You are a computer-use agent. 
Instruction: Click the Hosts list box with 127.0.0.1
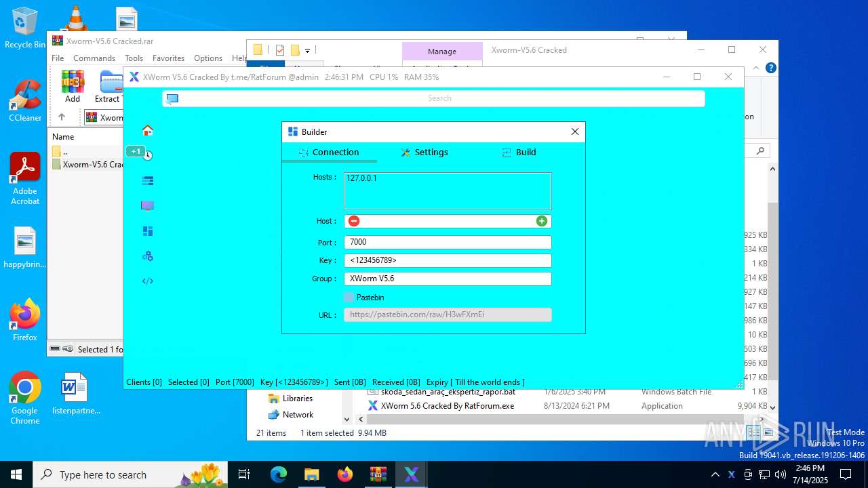pos(448,190)
